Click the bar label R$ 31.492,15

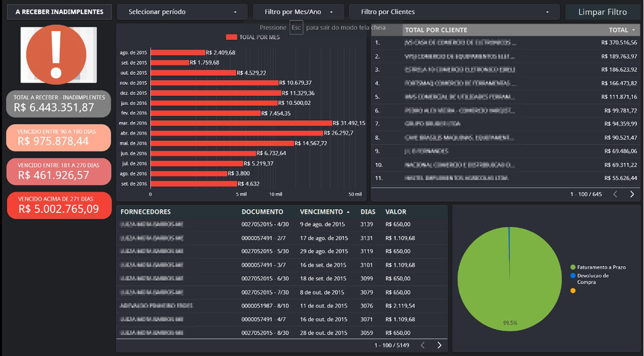(349, 123)
